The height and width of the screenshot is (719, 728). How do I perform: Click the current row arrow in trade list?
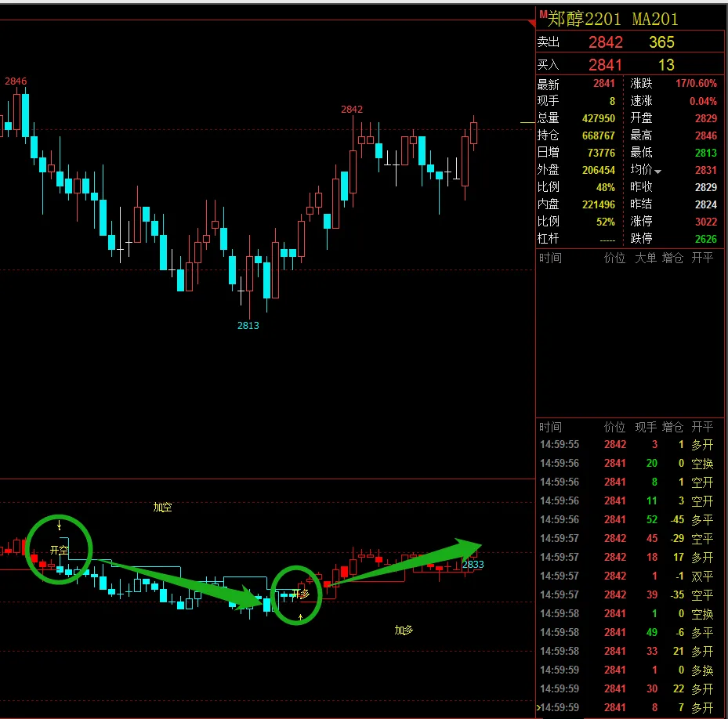point(538,708)
